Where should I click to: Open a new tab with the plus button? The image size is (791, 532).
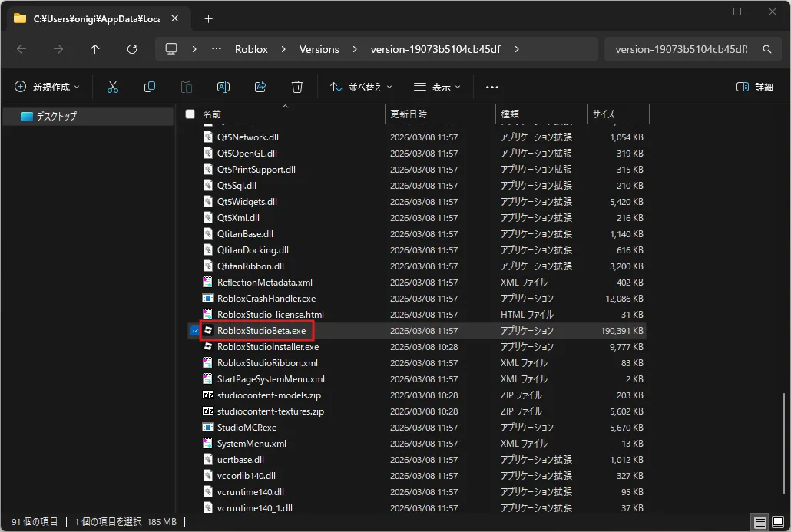tap(208, 18)
